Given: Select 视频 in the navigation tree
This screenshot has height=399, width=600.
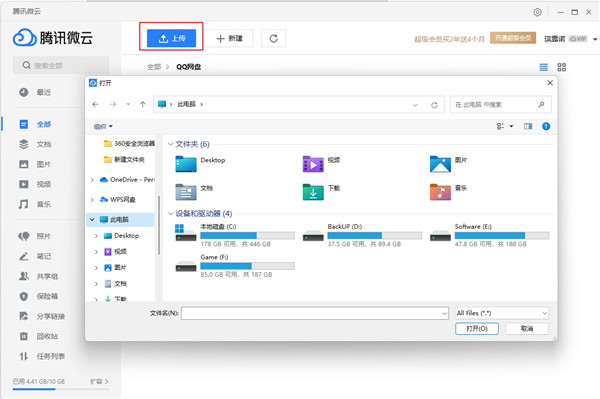Looking at the screenshot, I should point(115,251).
